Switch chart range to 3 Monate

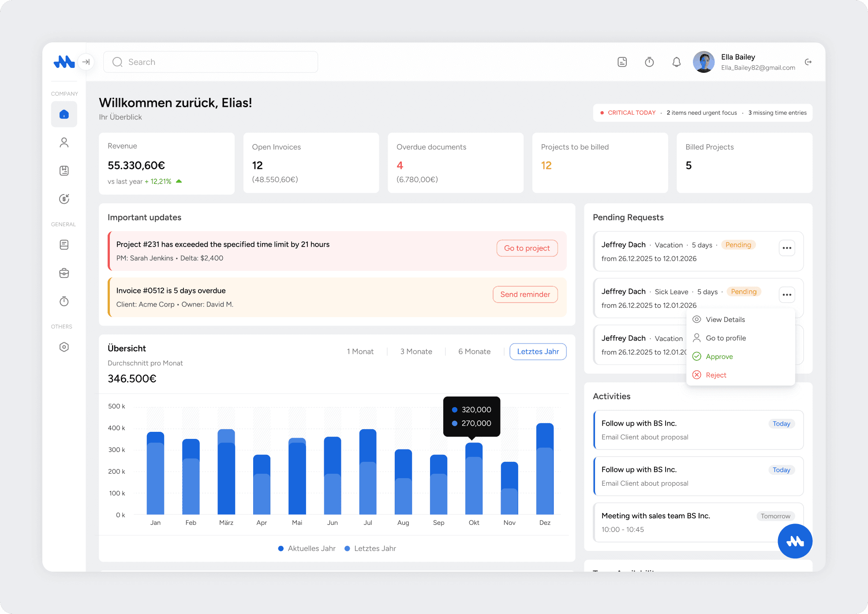click(x=416, y=352)
